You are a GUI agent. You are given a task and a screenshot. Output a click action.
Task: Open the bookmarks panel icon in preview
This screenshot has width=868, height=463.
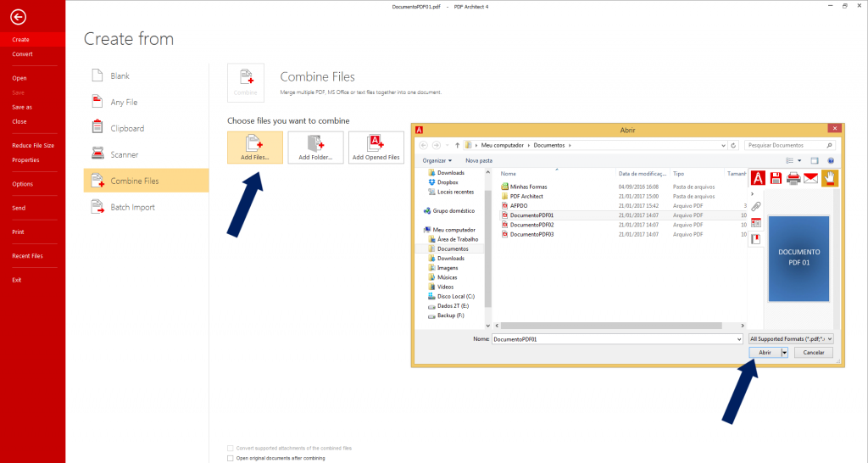(756, 239)
